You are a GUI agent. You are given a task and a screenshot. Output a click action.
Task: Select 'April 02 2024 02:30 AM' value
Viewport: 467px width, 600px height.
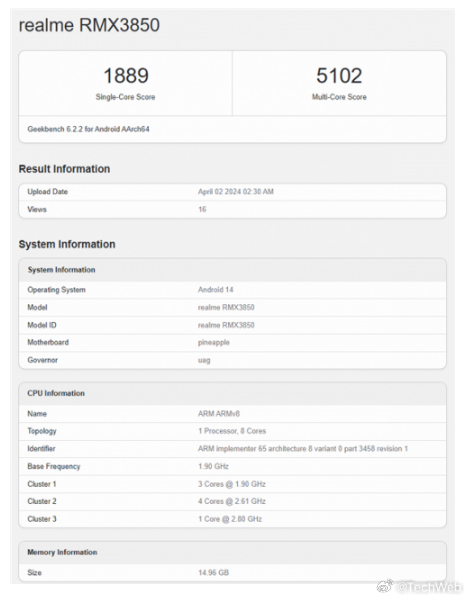pos(236,192)
